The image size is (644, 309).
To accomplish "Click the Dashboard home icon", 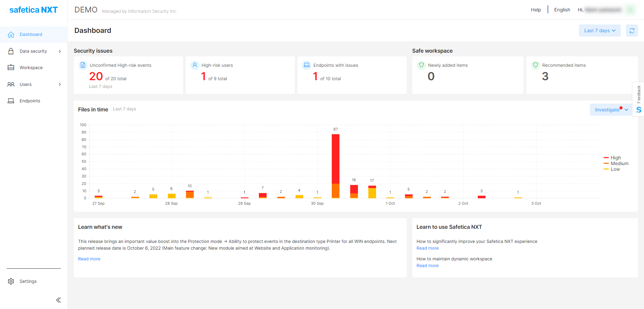I will (11, 35).
